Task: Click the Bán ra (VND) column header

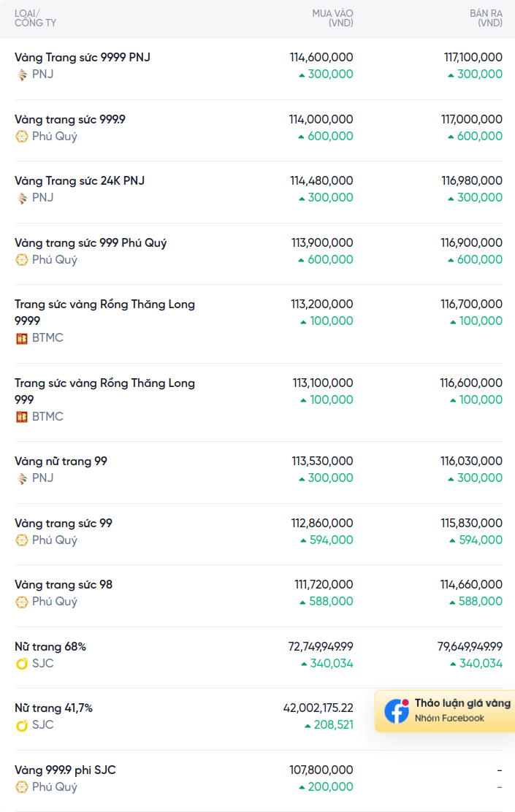Action: tap(486, 18)
